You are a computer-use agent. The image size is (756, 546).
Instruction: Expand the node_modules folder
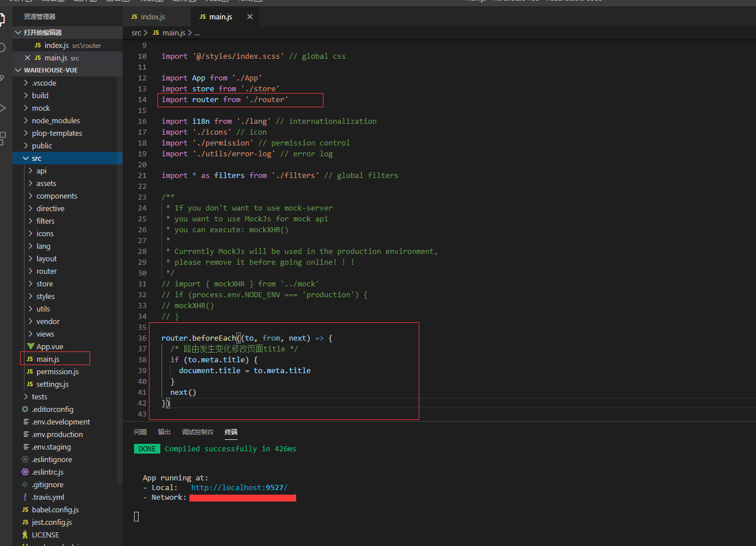click(x=26, y=120)
